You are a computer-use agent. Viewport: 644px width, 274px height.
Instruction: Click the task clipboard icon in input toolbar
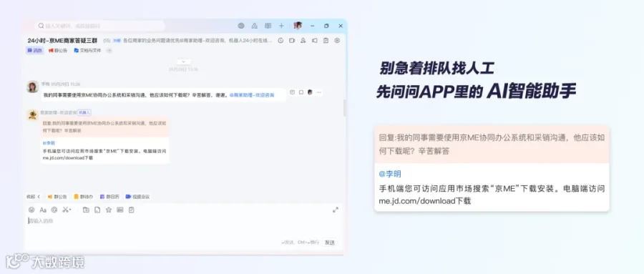[x=131, y=210]
